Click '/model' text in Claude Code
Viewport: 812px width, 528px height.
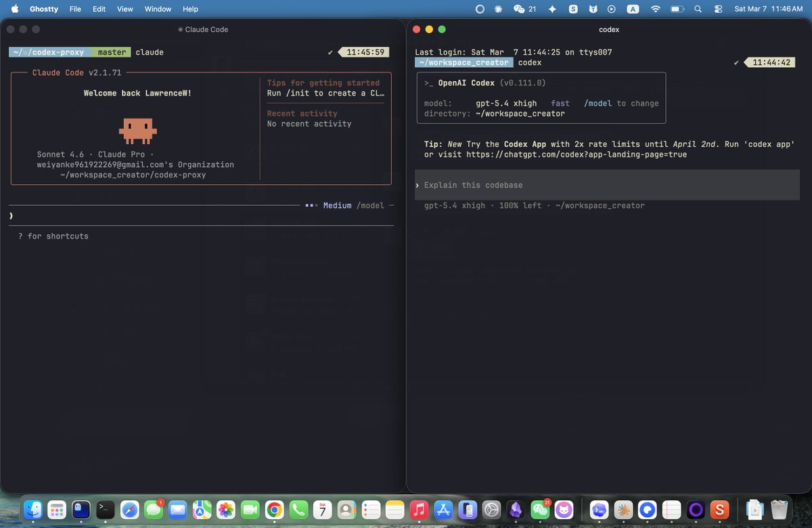pos(370,205)
